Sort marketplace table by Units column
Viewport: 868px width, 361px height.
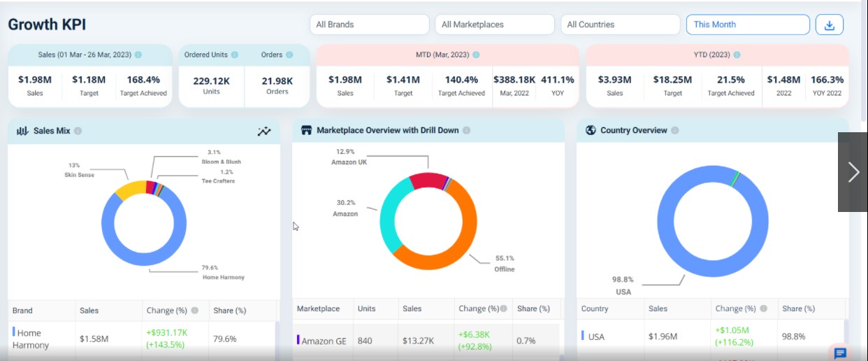coord(366,309)
